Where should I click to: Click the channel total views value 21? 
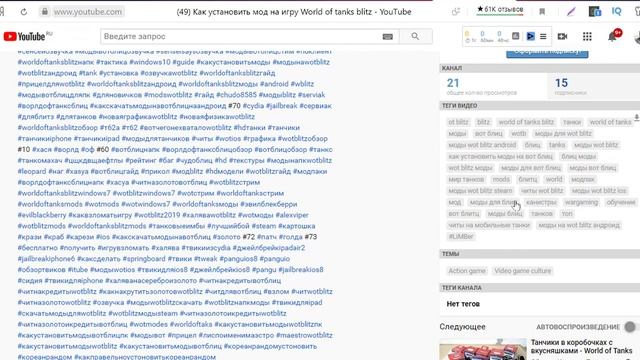click(453, 83)
